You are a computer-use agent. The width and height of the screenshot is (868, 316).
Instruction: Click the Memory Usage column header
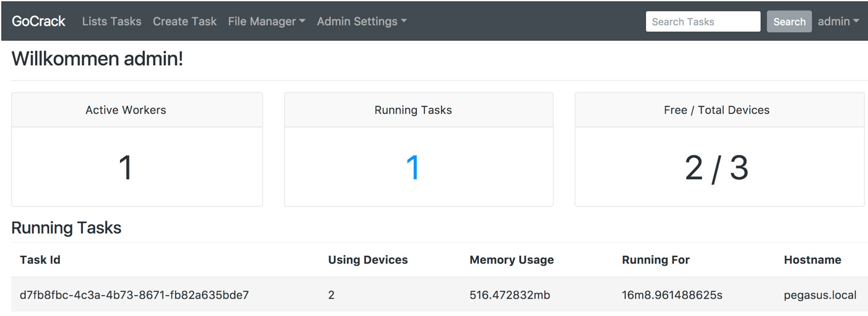[511, 260]
